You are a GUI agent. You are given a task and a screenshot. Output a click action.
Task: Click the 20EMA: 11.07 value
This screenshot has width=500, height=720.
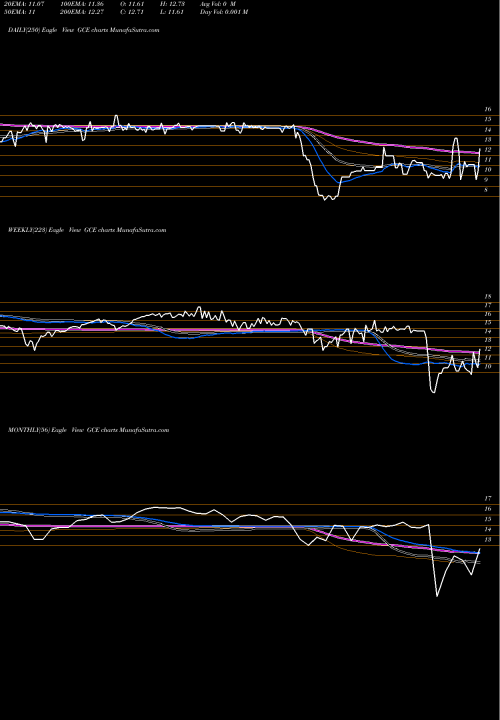[24, 4]
